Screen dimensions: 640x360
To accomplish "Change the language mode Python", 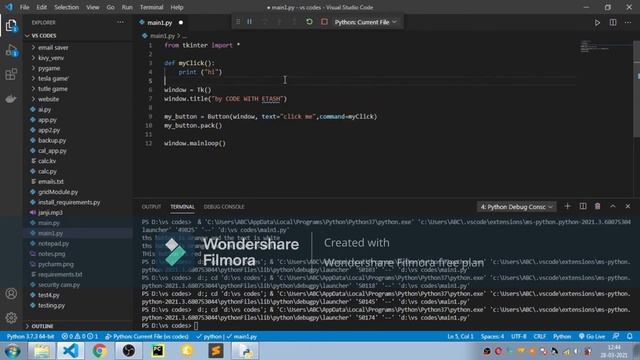I will point(562,336).
